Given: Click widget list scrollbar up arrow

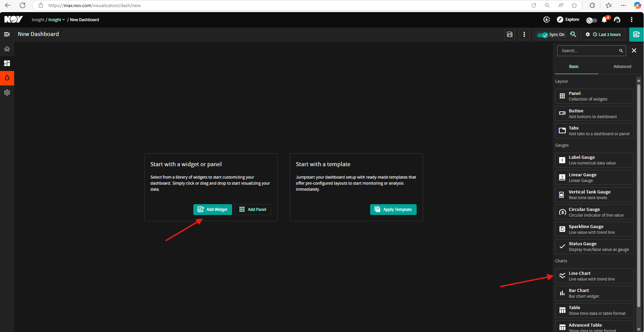Looking at the screenshot, I should coord(639,80).
